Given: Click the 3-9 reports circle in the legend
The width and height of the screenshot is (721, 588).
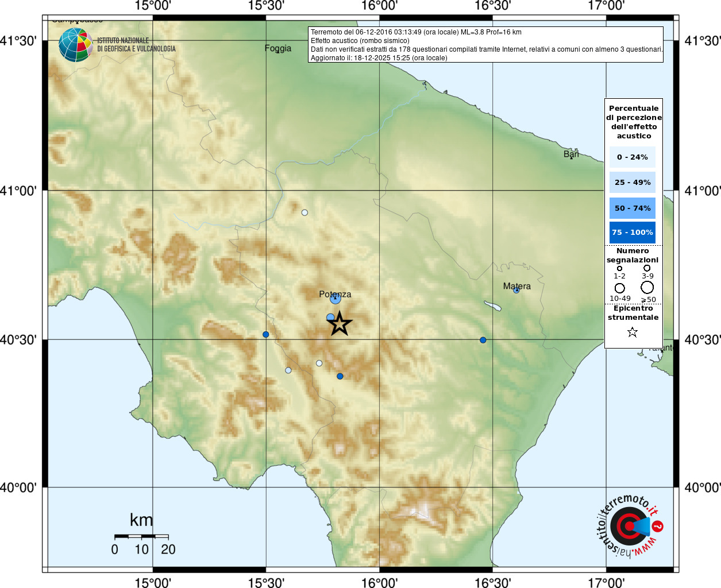Looking at the screenshot, I should click(x=647, y=268).
